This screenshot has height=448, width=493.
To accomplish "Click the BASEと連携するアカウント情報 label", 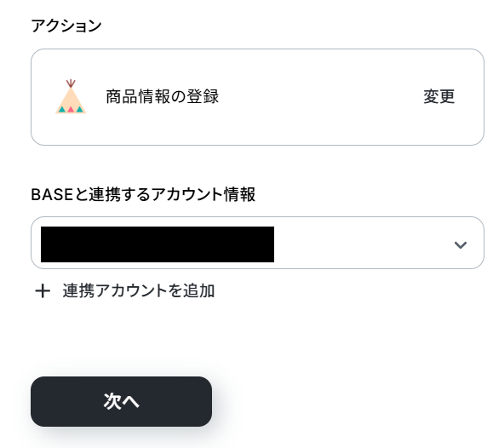I will (x=143, y=194).
